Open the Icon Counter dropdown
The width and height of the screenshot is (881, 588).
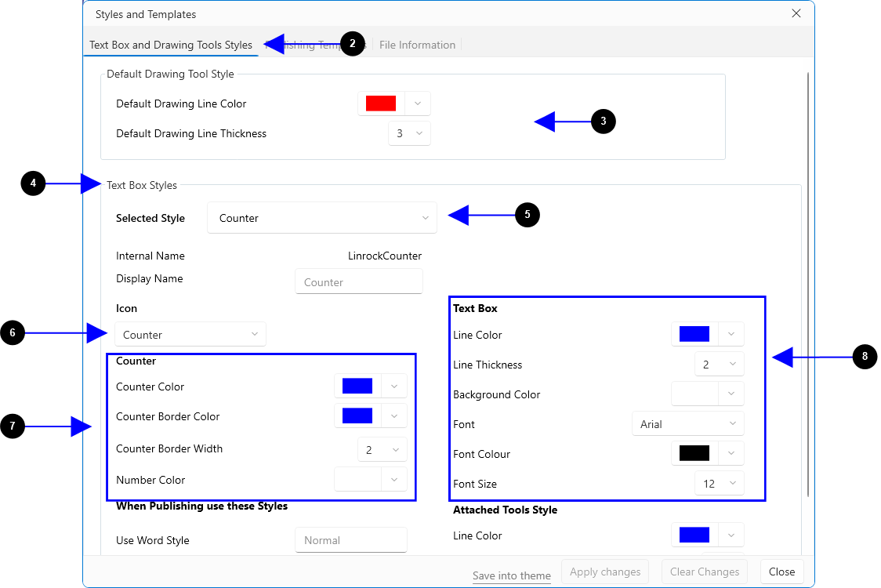(190, 335)
